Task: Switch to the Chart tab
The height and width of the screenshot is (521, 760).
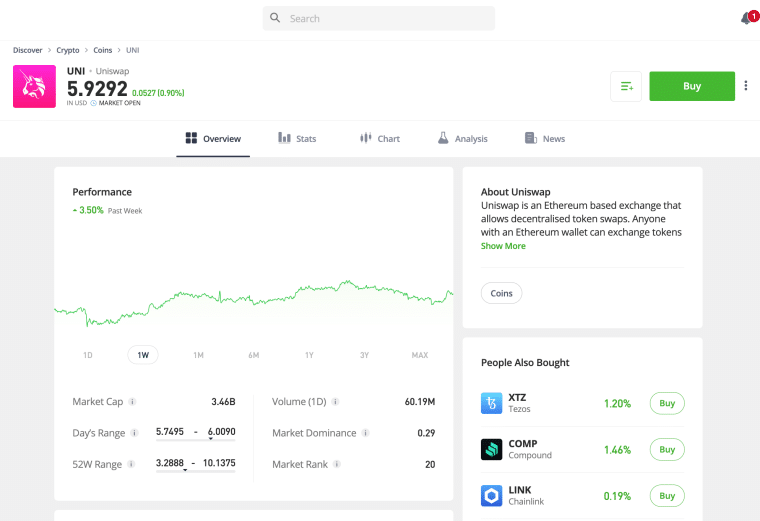Action: (x=380, y=139)
